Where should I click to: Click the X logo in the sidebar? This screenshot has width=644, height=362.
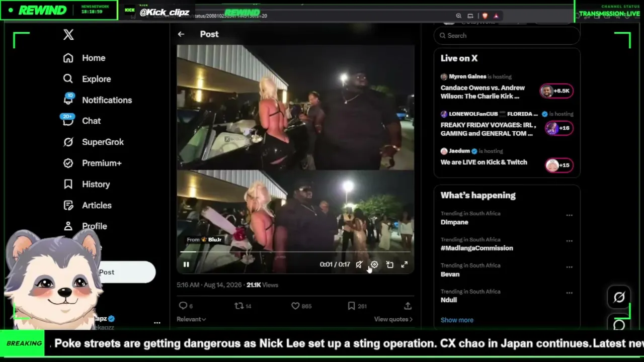coord(68,35)
